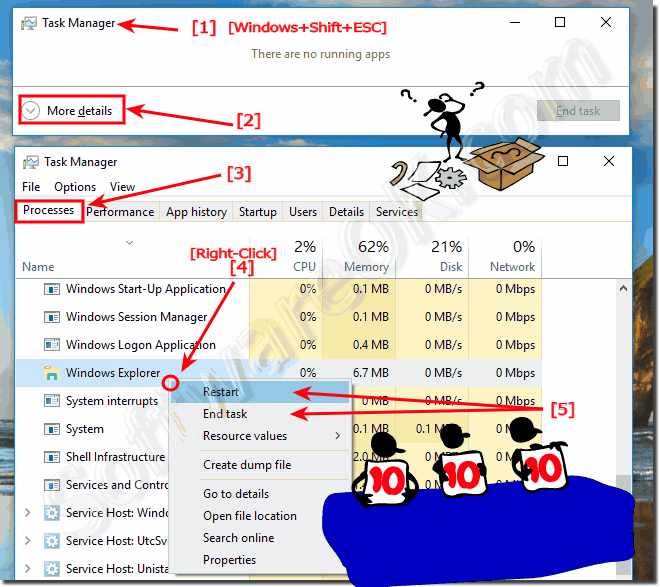The height and width of the screenshot is (587, 660).
Task: Sort by the Name column header
Action: (x=38, y=267)
